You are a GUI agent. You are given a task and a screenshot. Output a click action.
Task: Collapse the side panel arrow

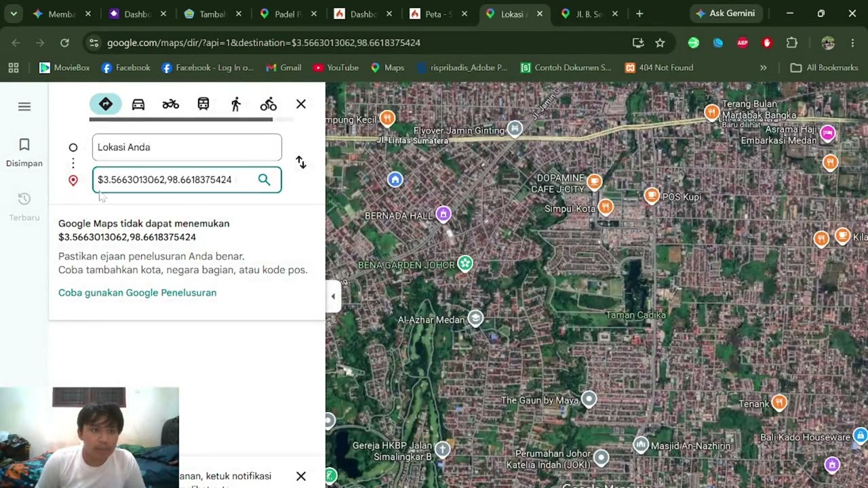pyautogui.click(x=332, y=296)
